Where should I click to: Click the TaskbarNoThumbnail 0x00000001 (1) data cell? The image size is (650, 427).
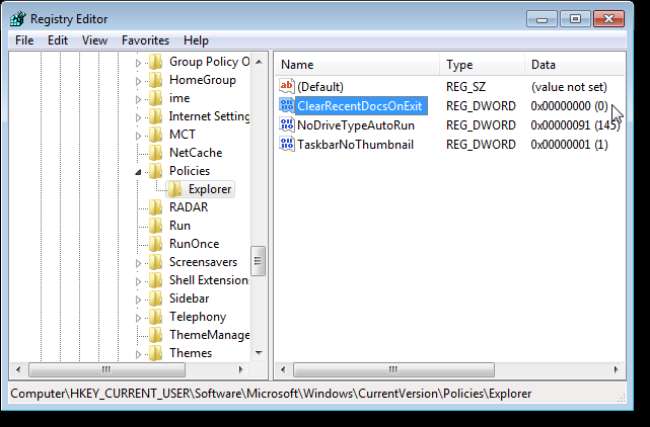pos(569,145)
